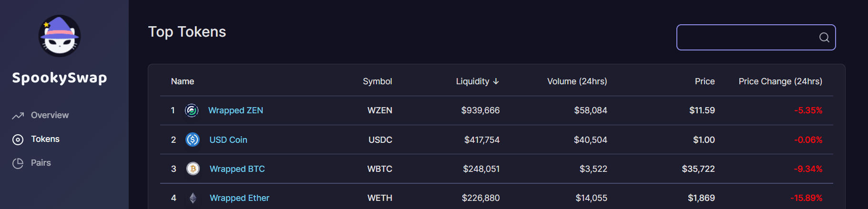The image size is (868, 209).
Task: Focus the token search field
Action: click(x=756, y=37)
